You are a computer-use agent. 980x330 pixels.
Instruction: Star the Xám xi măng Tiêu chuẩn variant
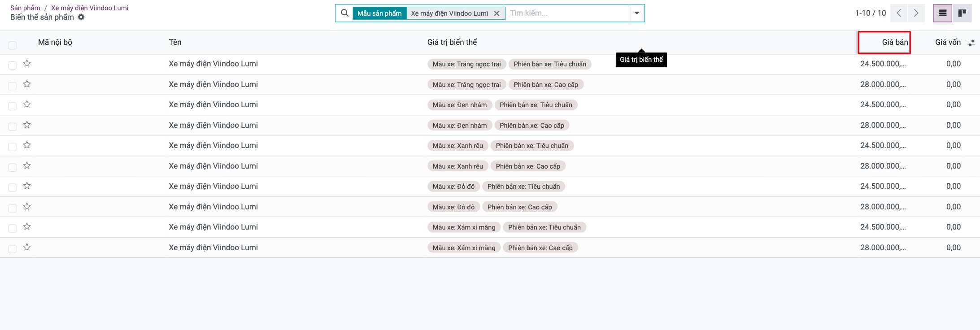[x=27, y=226]
